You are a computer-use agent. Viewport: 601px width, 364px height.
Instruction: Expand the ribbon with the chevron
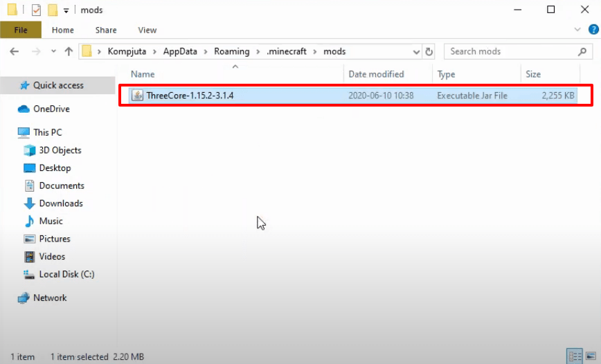[577, 30]
